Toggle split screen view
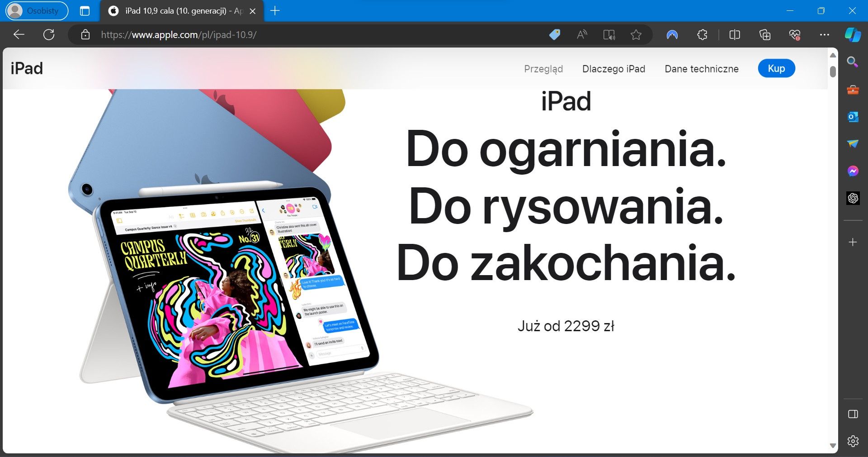Screen dimensions: 868x457 (x=735, y=34)
